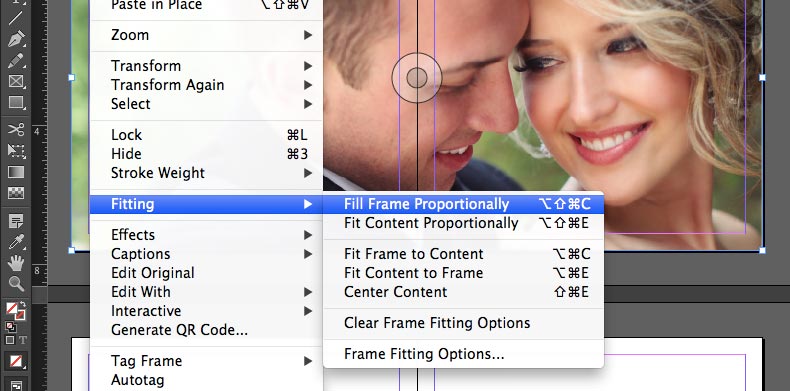Select the Rectangle tool
This screenshot has width=790, height=391.
point(16,103)
